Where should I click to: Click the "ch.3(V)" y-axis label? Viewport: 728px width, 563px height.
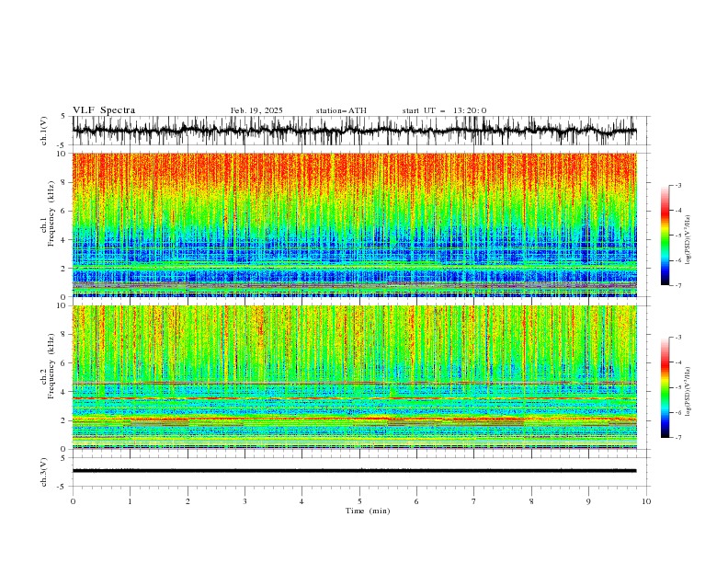pos(44,472)
